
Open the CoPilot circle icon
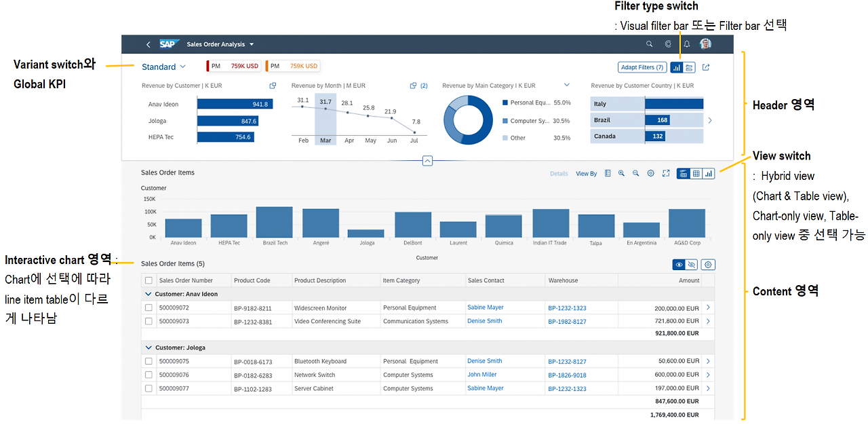(x=668, y=45)
